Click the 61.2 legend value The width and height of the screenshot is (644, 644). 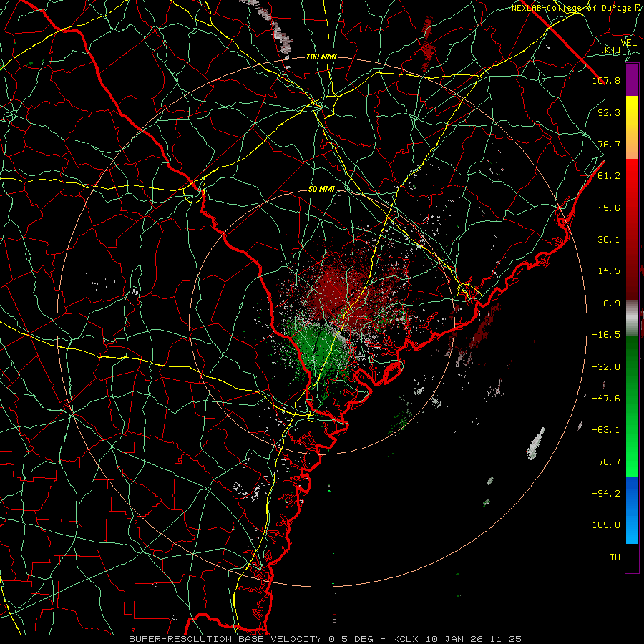[609, 176]
